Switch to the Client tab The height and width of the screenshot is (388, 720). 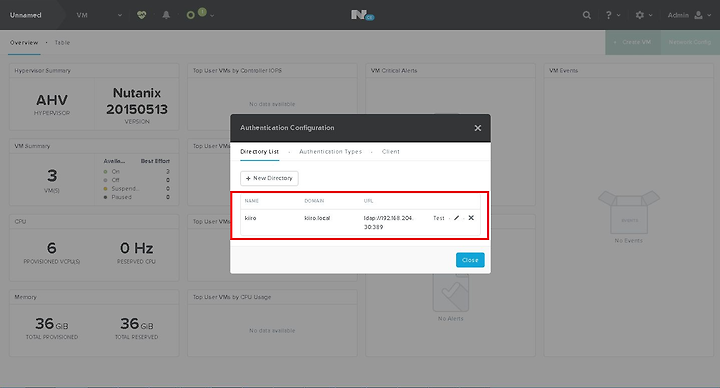click(391, 152)
